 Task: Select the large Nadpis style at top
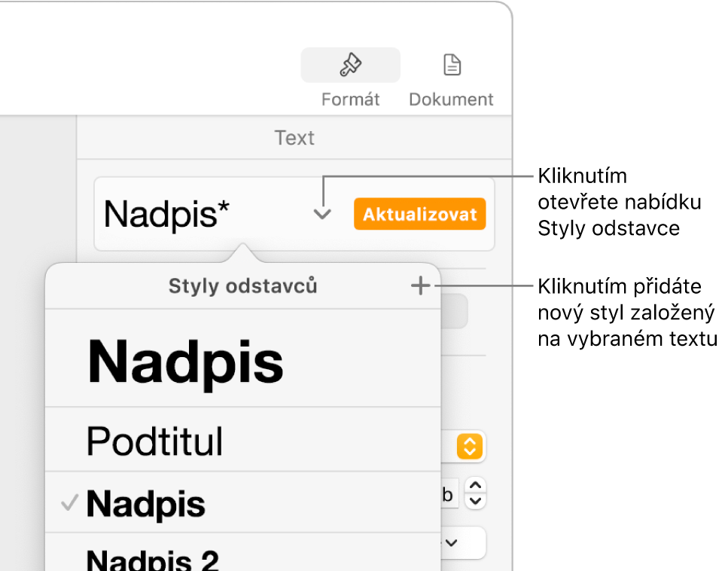point(185,364)
